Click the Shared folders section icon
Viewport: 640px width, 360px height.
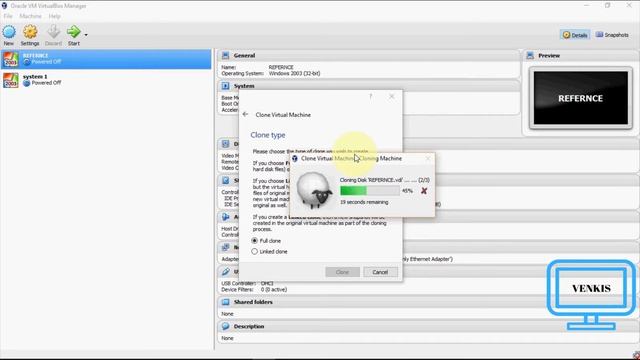[x=225, y=302]
